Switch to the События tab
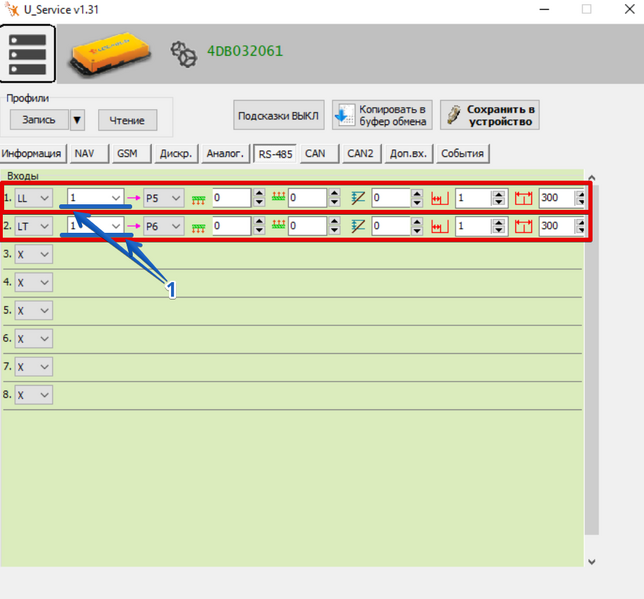The width and height of the screenshot is (644, 599). (462, 154)
